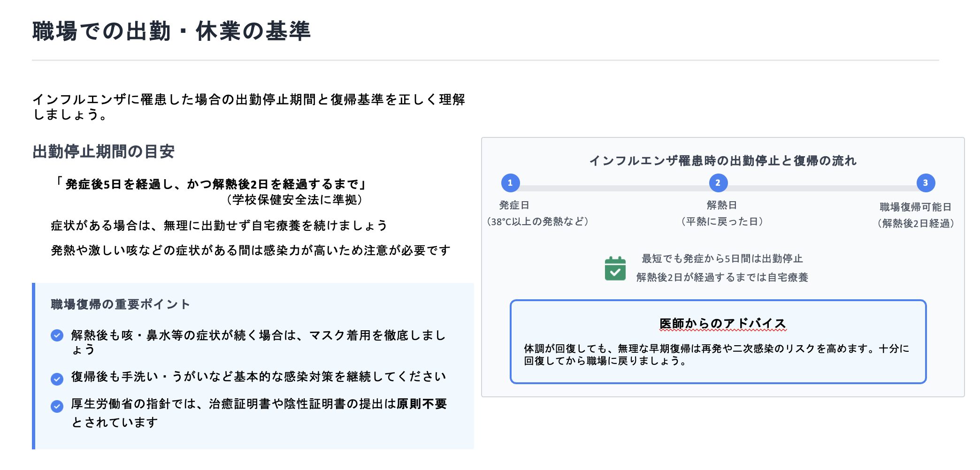This screenshot has width=980, height=470.
Task: Click step 1 circle on the timeline
Action: pos(510,183)
